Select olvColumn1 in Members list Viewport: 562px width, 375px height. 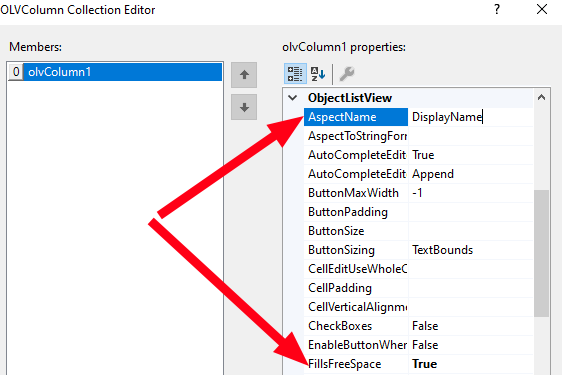[x=123, y=72]
